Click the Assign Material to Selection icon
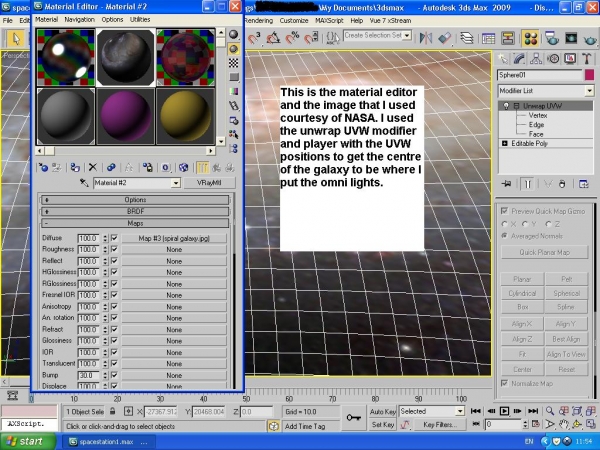This screenshot has height=450, width=600. 75,168
